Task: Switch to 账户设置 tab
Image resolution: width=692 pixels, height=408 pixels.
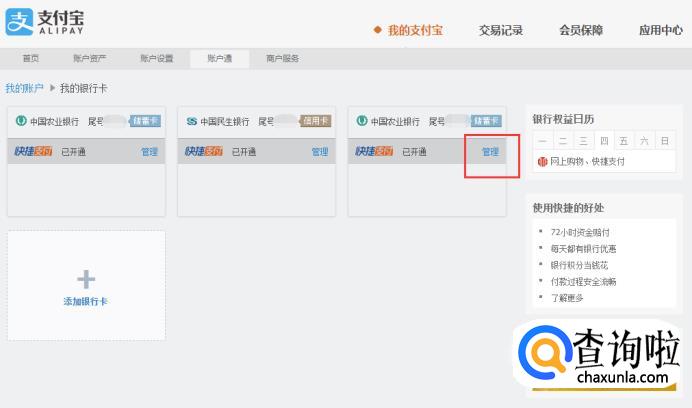Action: pyautogui.click(x=157, y=58)
